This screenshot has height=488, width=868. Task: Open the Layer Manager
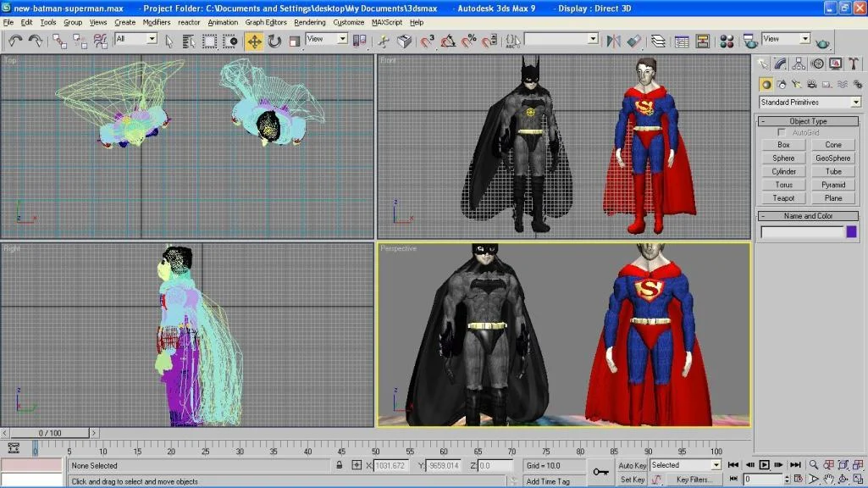[658, 41]
